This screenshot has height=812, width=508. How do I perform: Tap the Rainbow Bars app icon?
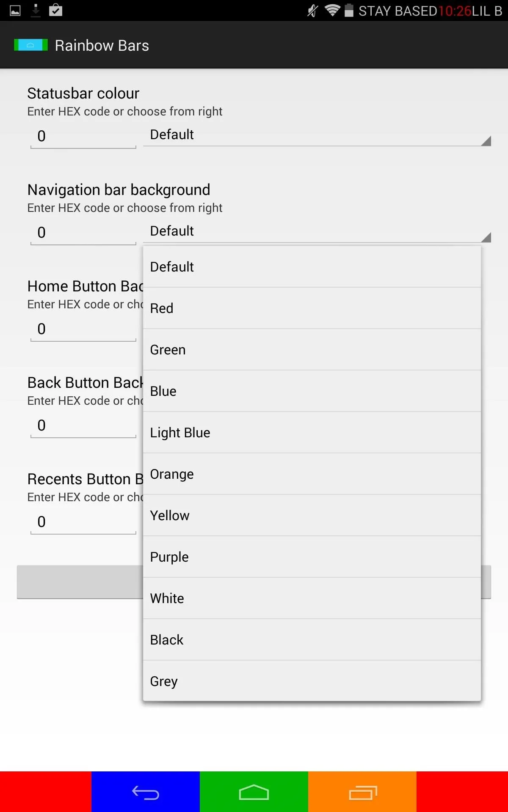31,45
